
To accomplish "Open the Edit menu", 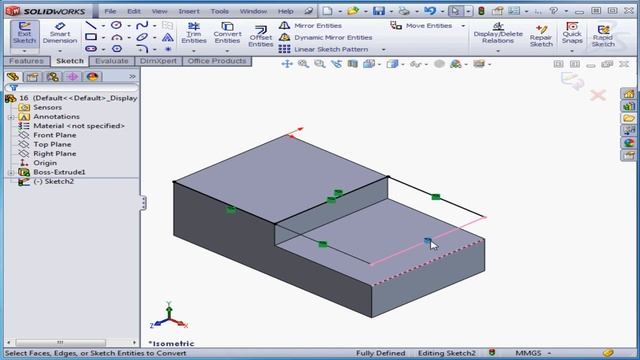I will point(134,11).
